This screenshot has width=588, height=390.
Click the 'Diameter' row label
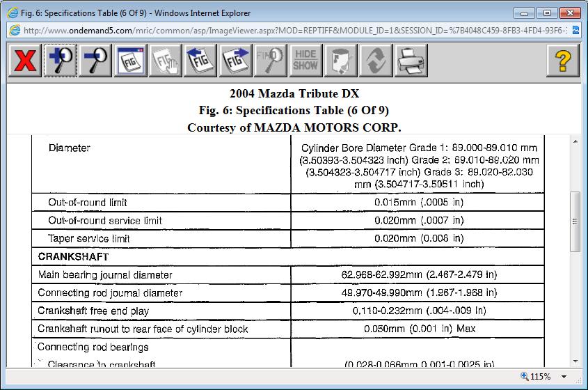[x=70, y=148]
